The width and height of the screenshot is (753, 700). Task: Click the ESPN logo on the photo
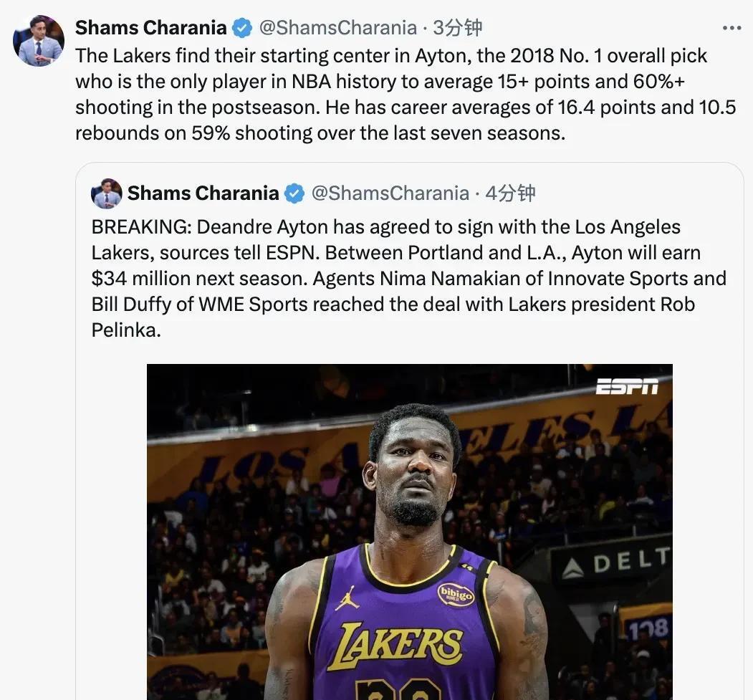point(627,387)
